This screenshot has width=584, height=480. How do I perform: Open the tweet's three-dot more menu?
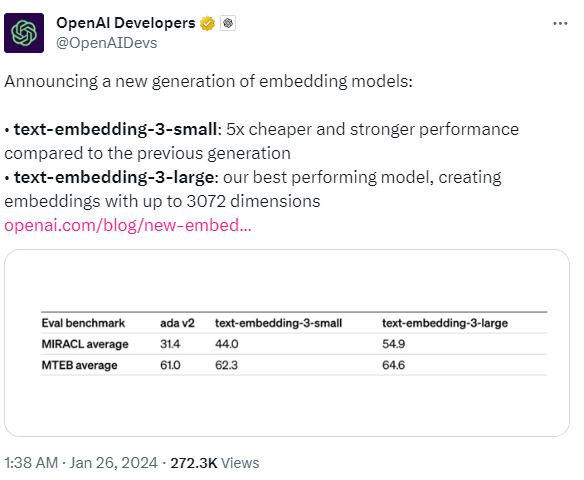pyautogui.click(x=560, y=23)
